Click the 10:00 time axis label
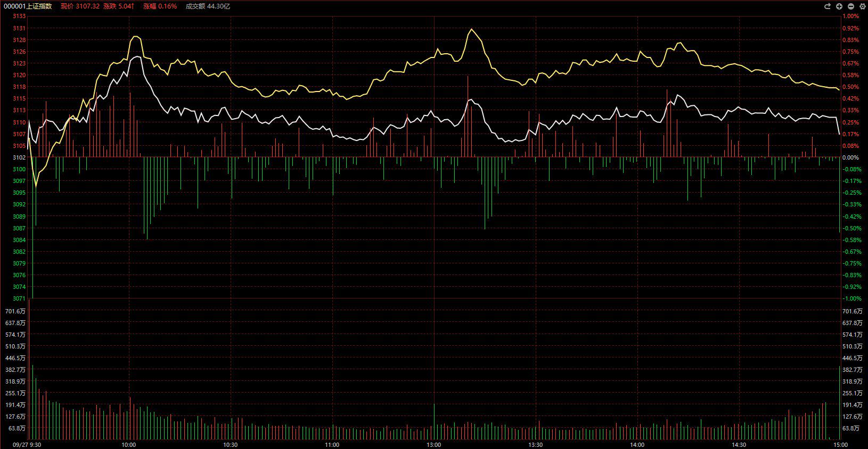Screen dimensions: 868x449 pos(129,445)
